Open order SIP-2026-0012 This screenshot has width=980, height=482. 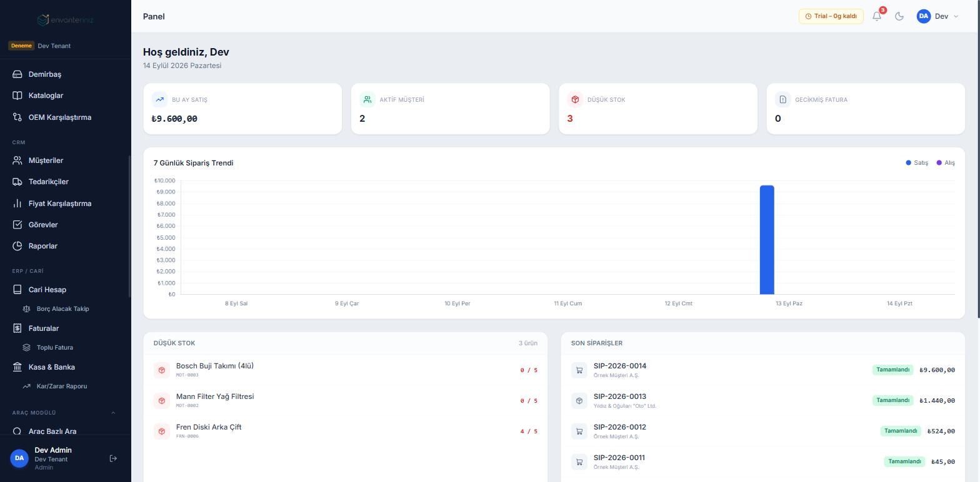[762, 431]
